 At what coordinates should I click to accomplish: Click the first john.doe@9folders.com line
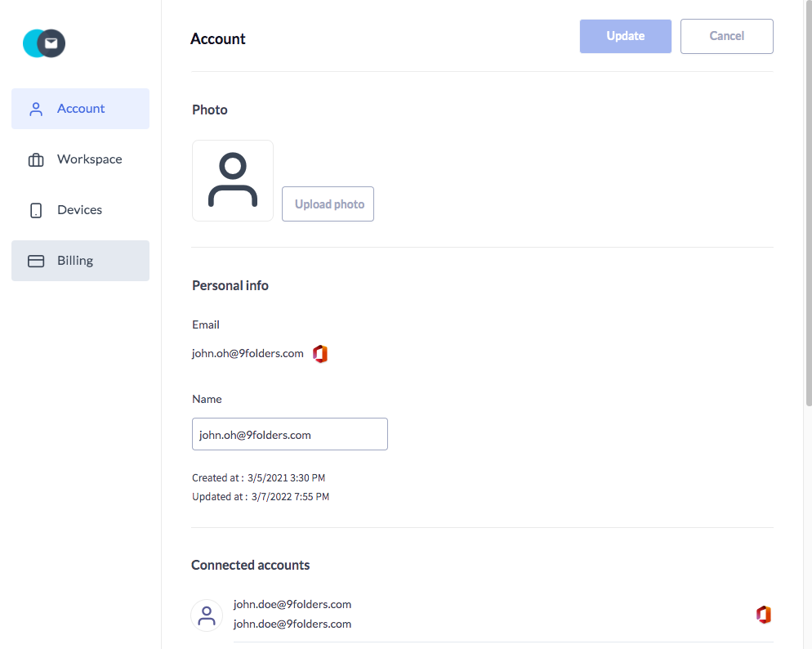pos(292,605)
